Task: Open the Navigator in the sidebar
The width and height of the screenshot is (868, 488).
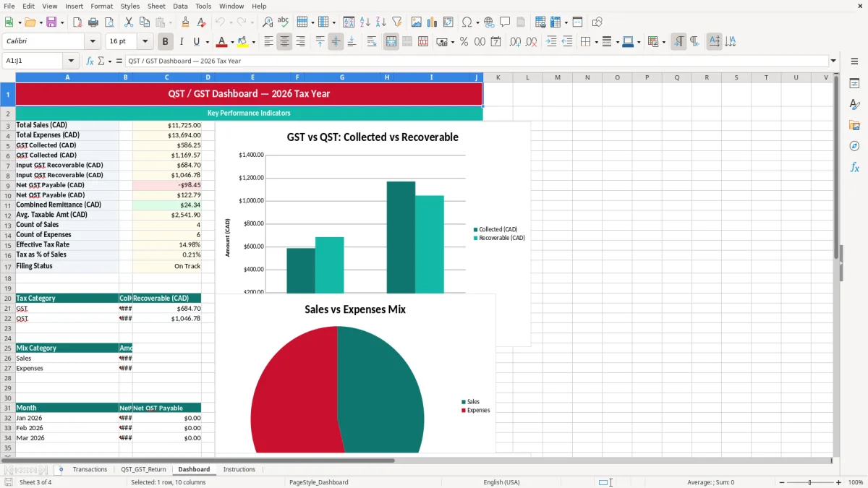Action: 854,146
